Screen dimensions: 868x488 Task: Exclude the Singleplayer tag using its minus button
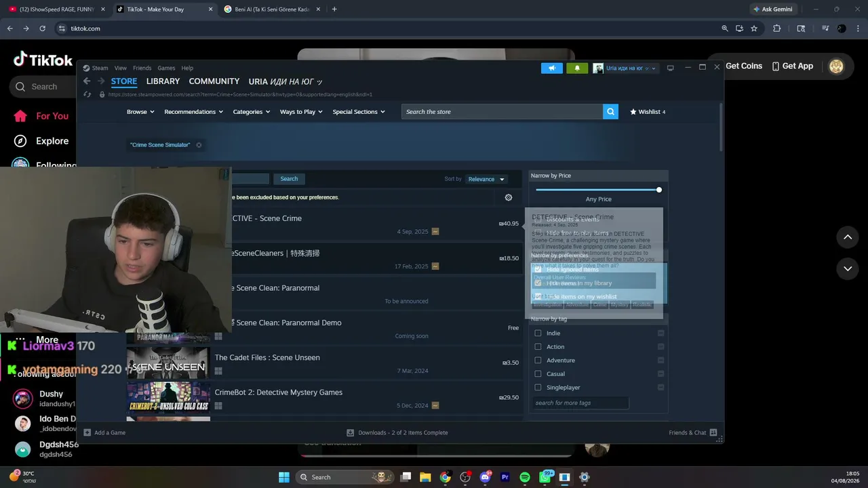661,388
